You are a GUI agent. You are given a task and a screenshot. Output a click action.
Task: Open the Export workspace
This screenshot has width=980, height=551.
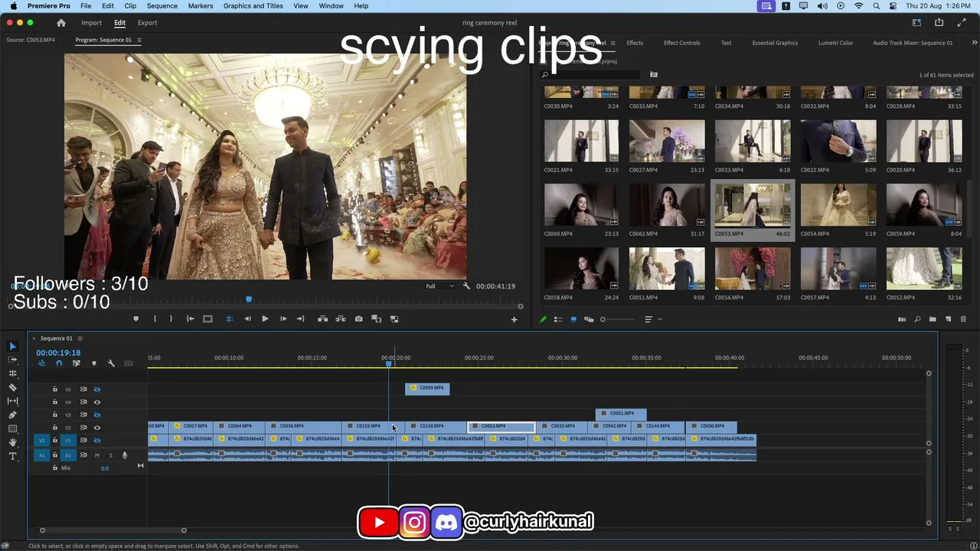point(147,23)
